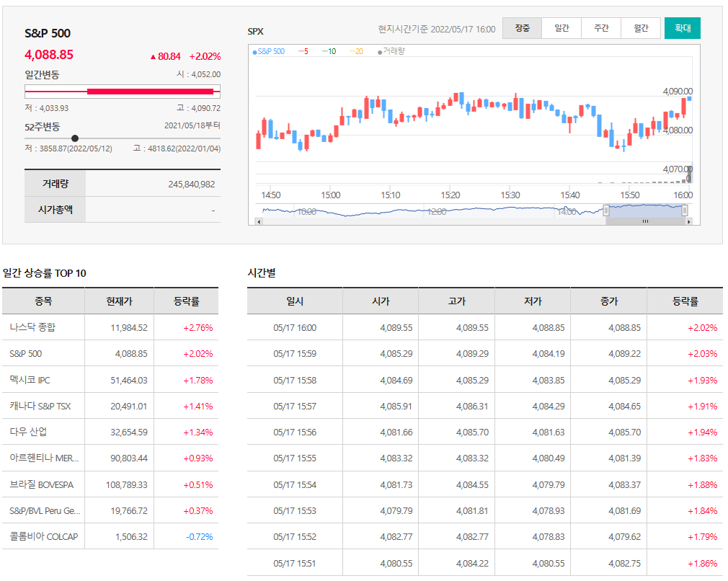Image resolution: width=728 pixels, height=581 pixels.
Task: Click the 4,088.85 current index price
Action: click(49, 55)
